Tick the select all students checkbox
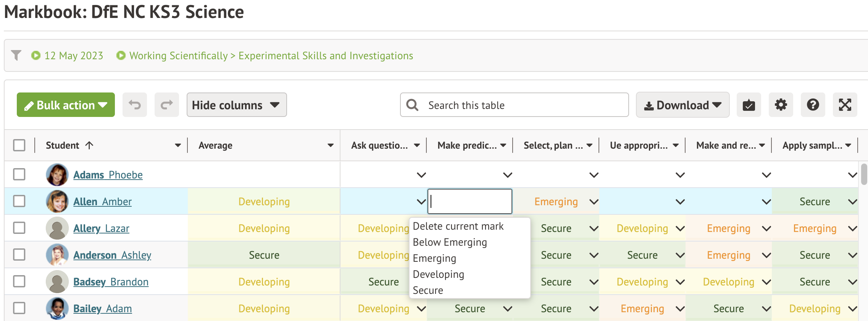Viewport: 868px width, 321px height. 19,145
